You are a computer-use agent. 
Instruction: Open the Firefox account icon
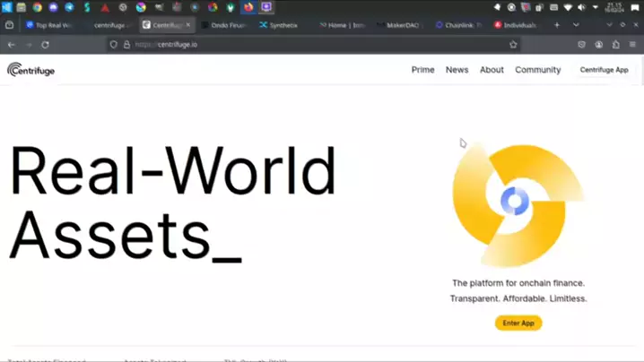(x=598, y=44)
